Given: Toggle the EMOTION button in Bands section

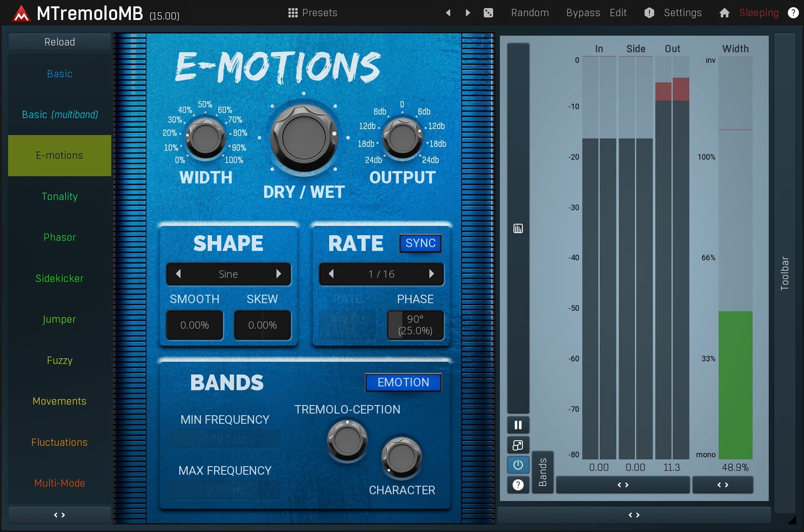Looking at the screenshot, I should (x=403, y=383).
